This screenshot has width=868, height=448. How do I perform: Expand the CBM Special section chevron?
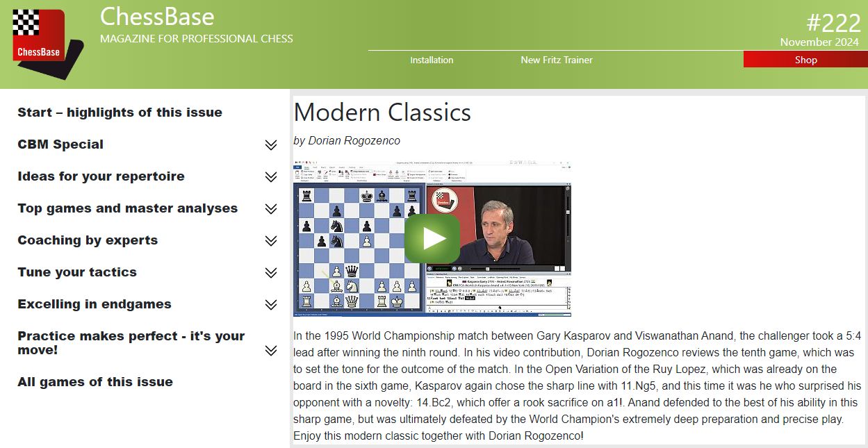point(271,145)
